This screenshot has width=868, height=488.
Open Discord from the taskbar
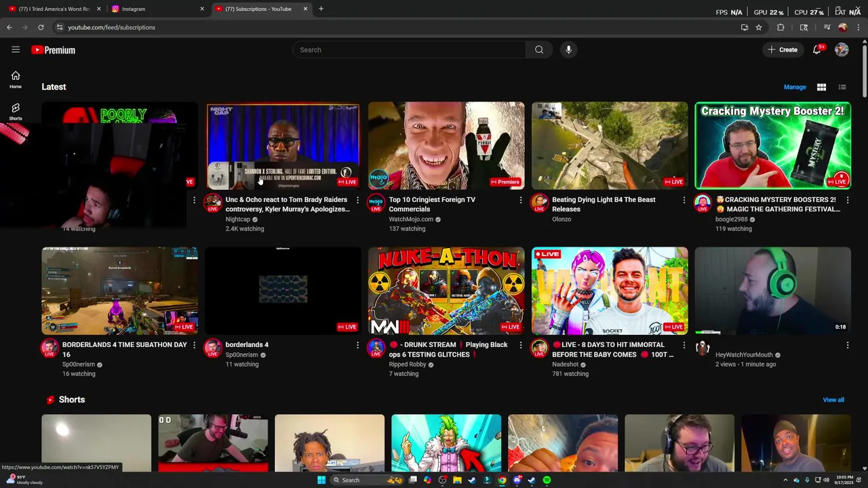(517, 480)
